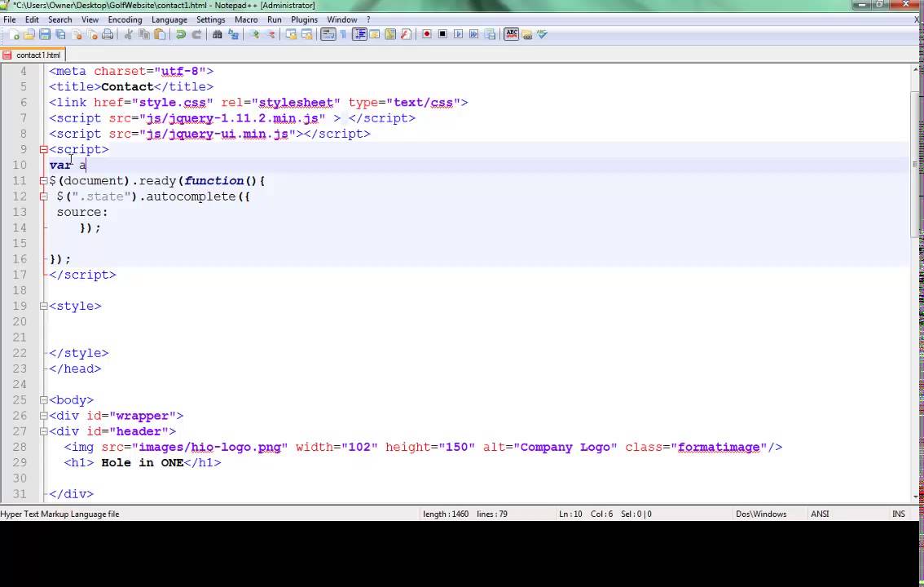Screen dimensions: 924x587
Task: Click Run macro multiple times icon
Action: (x=473, y=35)
